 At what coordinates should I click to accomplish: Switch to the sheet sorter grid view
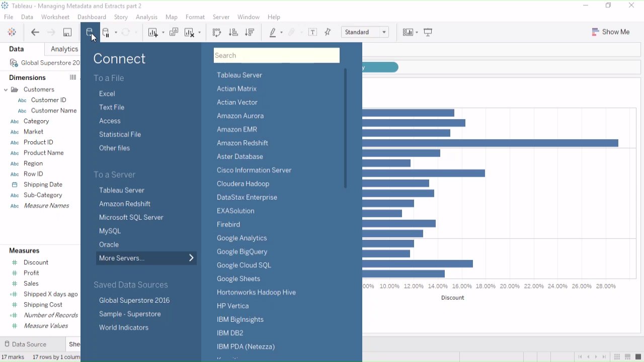point(617,357)
